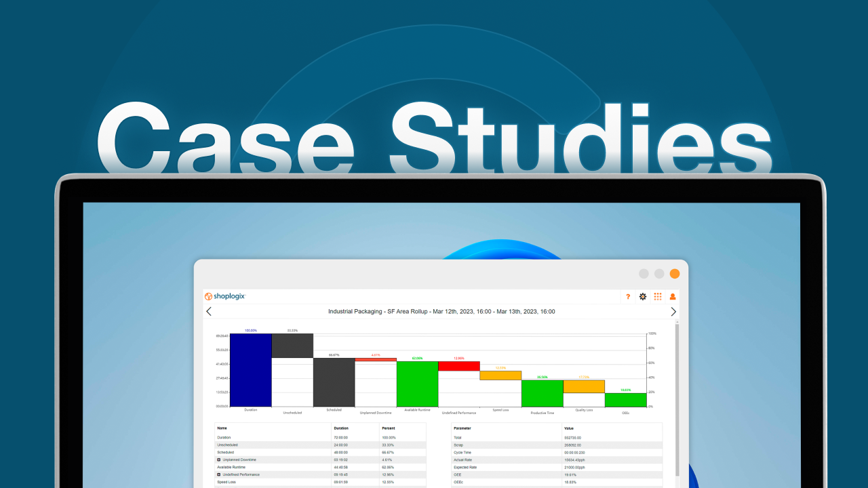The image size is (868, 488).
Task: Click the dark Unscheduled bar in chart
Action: point(292,346)
